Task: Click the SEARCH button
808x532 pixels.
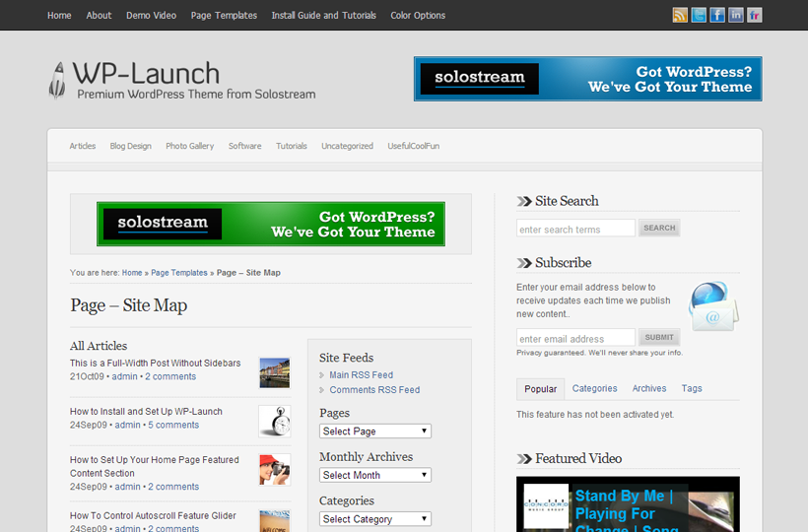Action: pyautogui.click(x=659, y=228)
